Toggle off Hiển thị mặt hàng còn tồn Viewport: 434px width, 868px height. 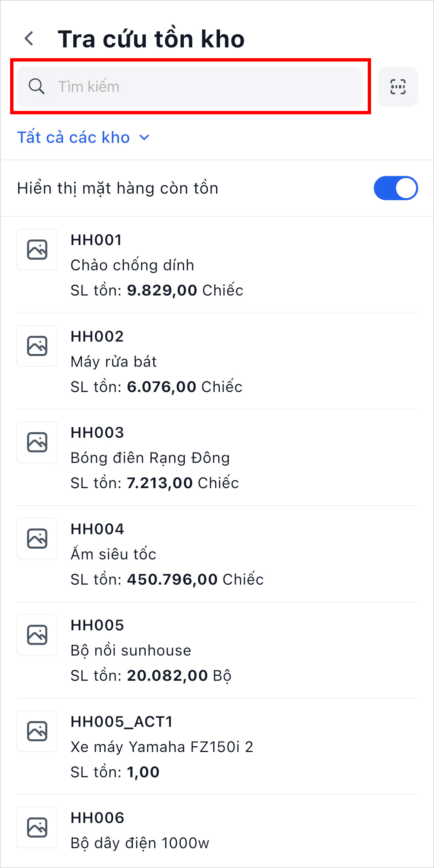pos(396,188)
